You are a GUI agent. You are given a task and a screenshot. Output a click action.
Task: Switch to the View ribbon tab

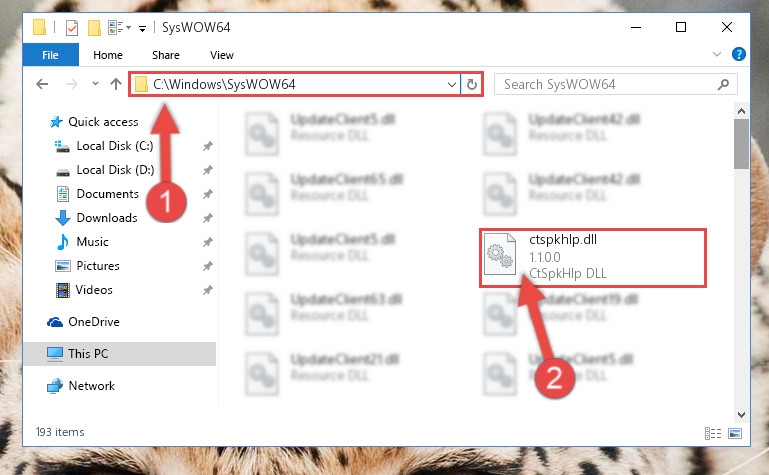[x=222, y=55]
